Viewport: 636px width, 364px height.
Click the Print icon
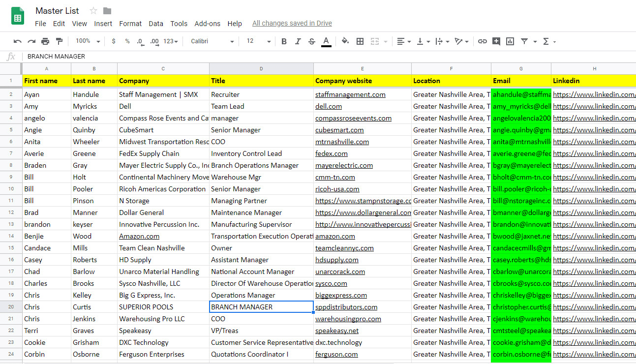[x=45, y=41]
